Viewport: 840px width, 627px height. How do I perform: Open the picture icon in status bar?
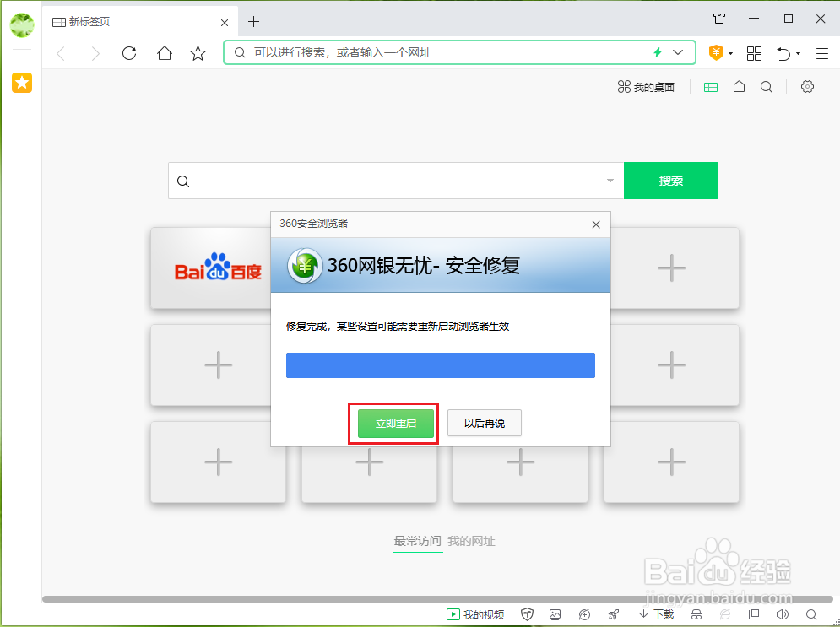[x=555, y=614]
